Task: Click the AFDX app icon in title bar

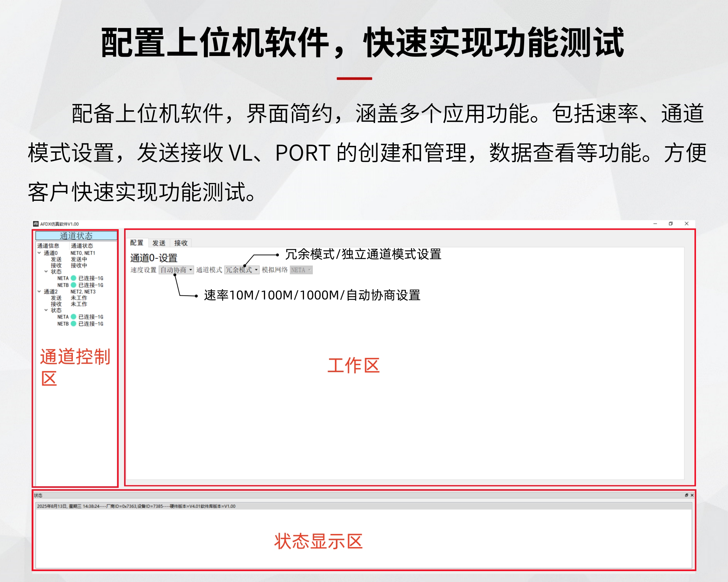Action: [36, 224]
